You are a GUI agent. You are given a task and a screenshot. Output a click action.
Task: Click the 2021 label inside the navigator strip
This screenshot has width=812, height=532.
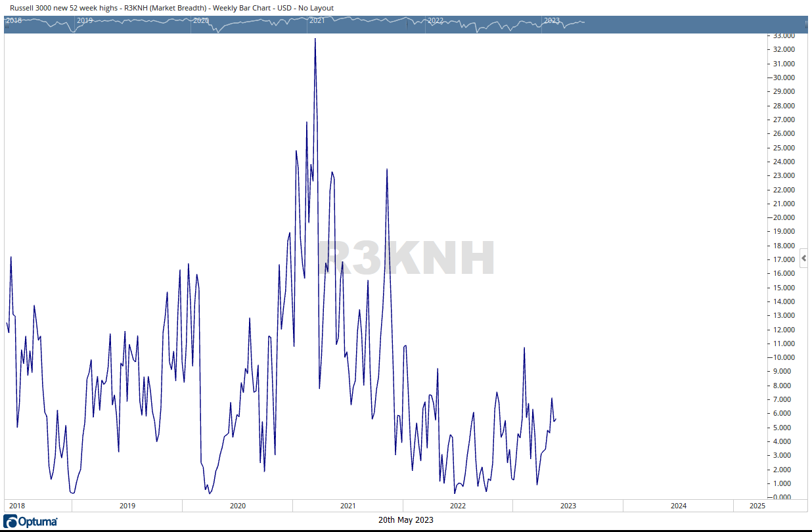315,20
